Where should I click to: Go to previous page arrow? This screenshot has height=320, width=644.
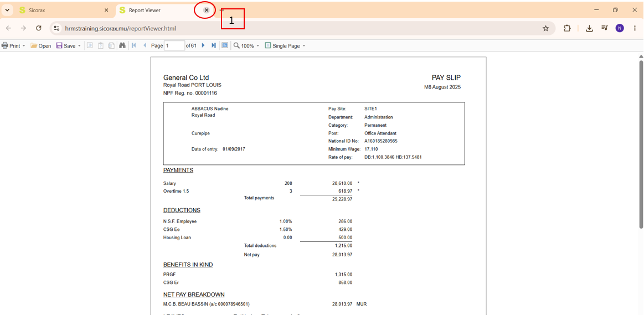tap(145, 45)
